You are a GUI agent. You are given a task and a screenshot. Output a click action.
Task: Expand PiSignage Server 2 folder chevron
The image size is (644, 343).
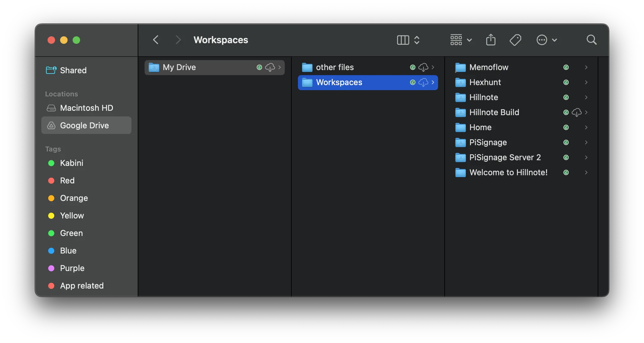(586, 157)
